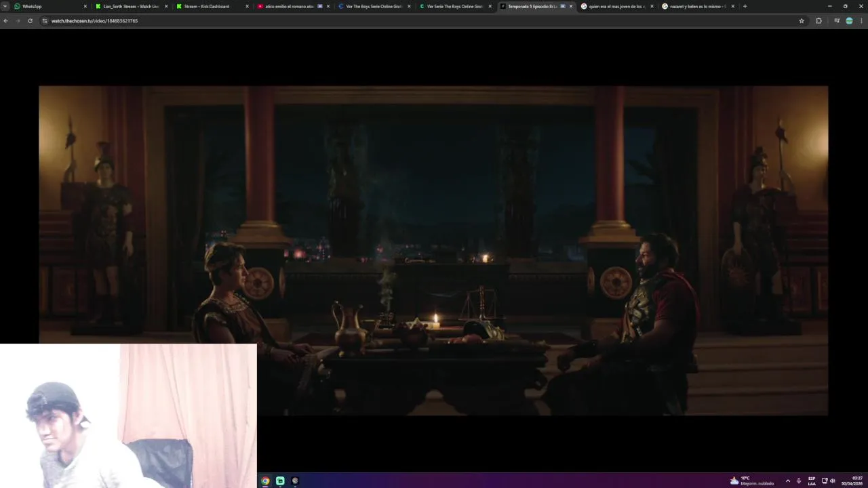Open the tab search dropdown arrow
Image resolution: width=868 pixels, height=488 pixels.
tap(5, 6)
